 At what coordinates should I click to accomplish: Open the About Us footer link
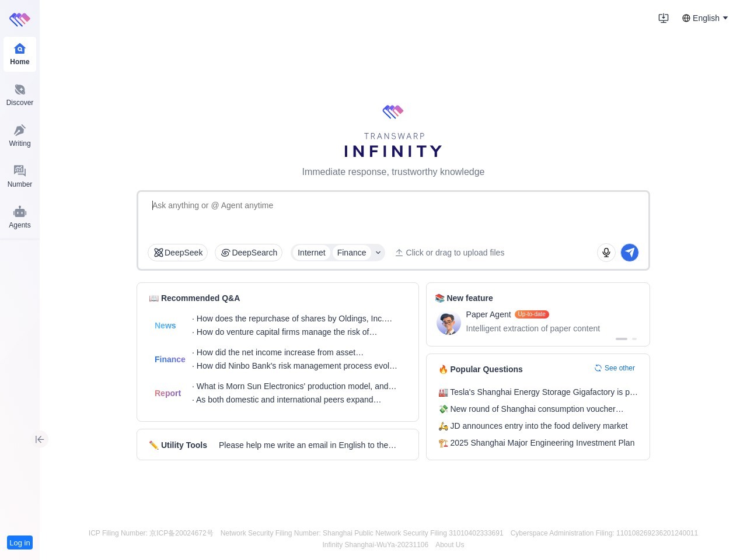pos(449,545)
